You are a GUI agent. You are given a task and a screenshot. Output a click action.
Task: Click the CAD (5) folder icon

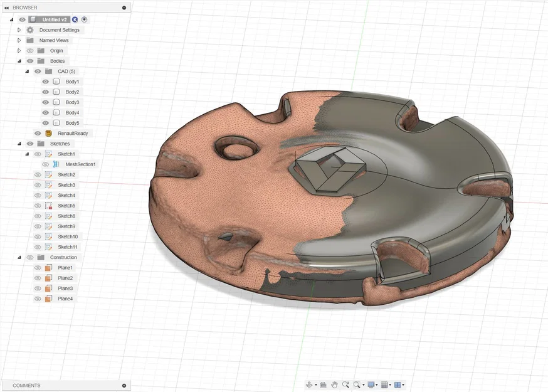coord(48,72)
